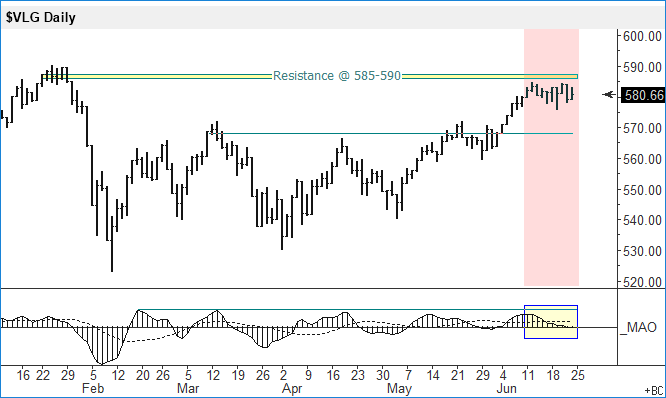Screen dimensions: 666x398
Task: Select the Resistance @ 585-590 label
Action: tap(336, 76)
